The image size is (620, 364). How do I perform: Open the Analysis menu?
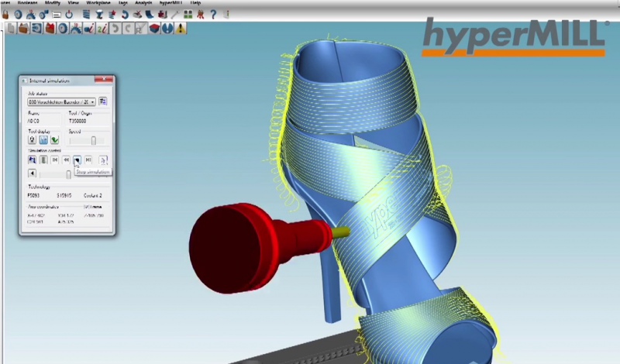[143, 2]
